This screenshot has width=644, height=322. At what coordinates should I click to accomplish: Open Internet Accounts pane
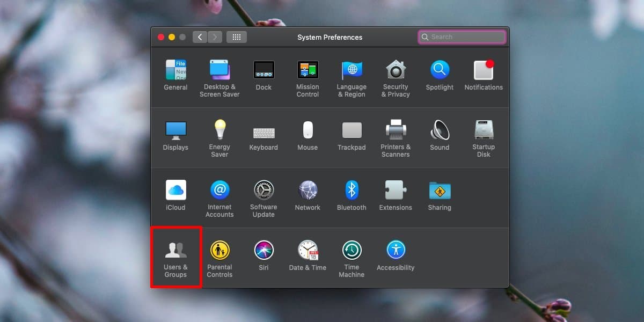(219, 199)
